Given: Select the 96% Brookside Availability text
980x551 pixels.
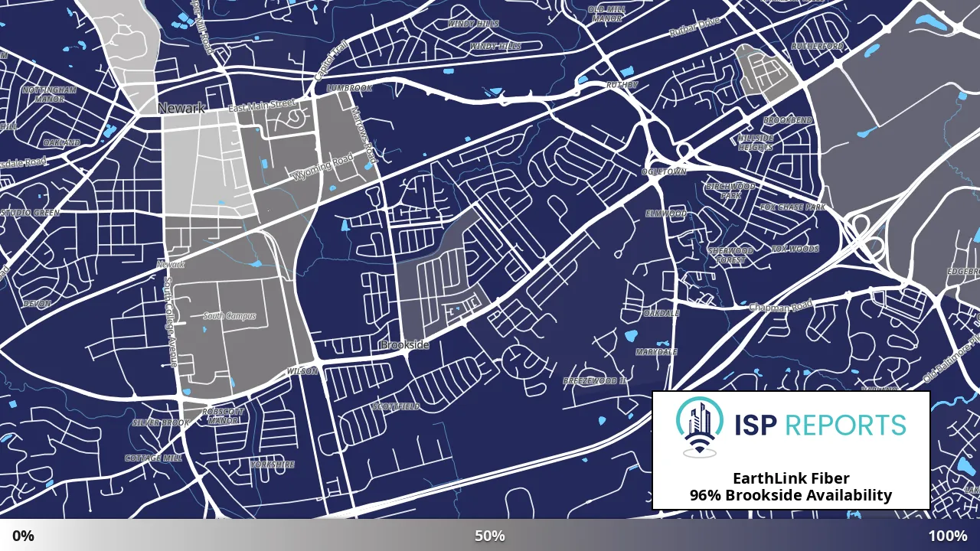Looking at the screenshot, I should (x=791, y=495).
